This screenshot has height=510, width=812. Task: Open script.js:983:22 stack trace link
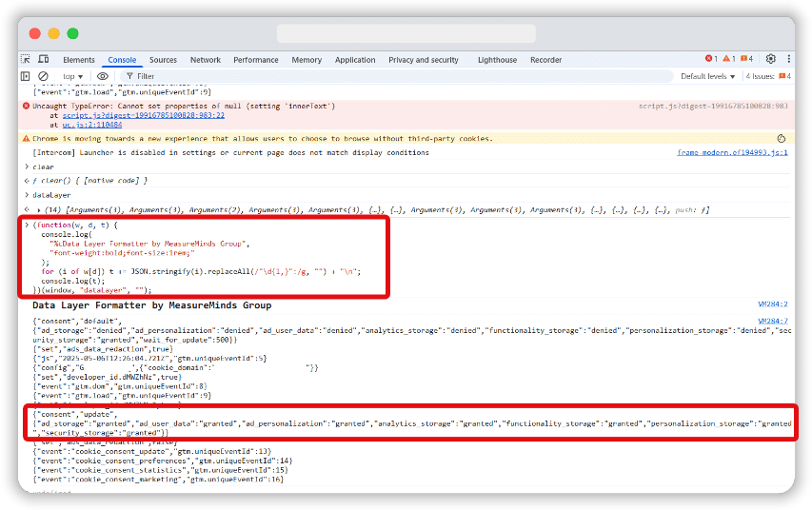(144, 115)
